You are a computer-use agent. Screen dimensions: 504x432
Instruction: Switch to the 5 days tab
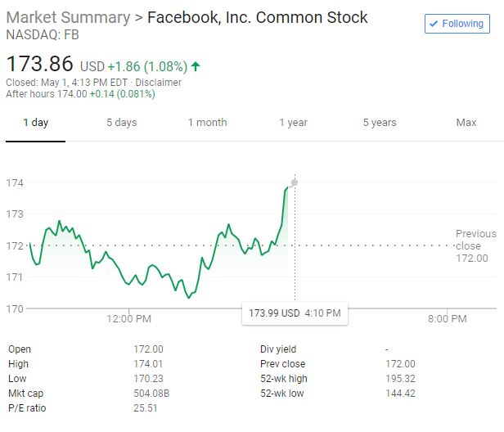(121, 123)
